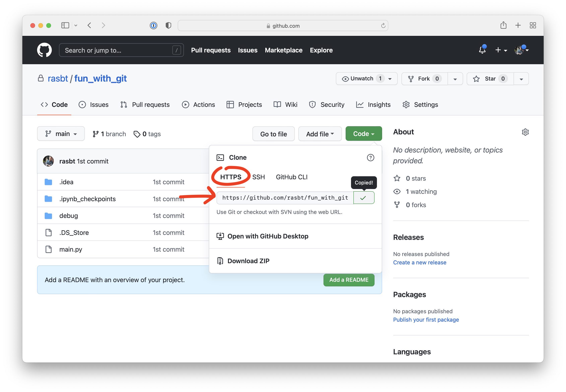
Task: Click the Safari Share icon
Action: (503, 25)
